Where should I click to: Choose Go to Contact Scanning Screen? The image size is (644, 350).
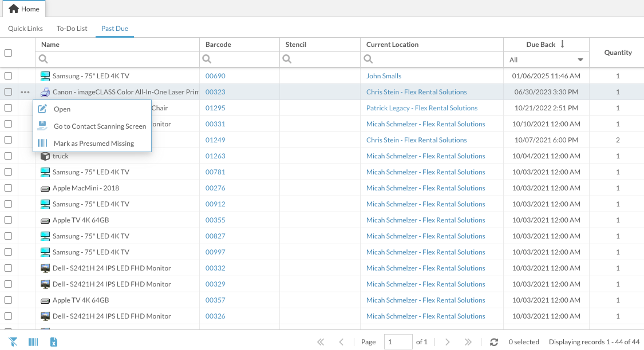pos(92,126)
